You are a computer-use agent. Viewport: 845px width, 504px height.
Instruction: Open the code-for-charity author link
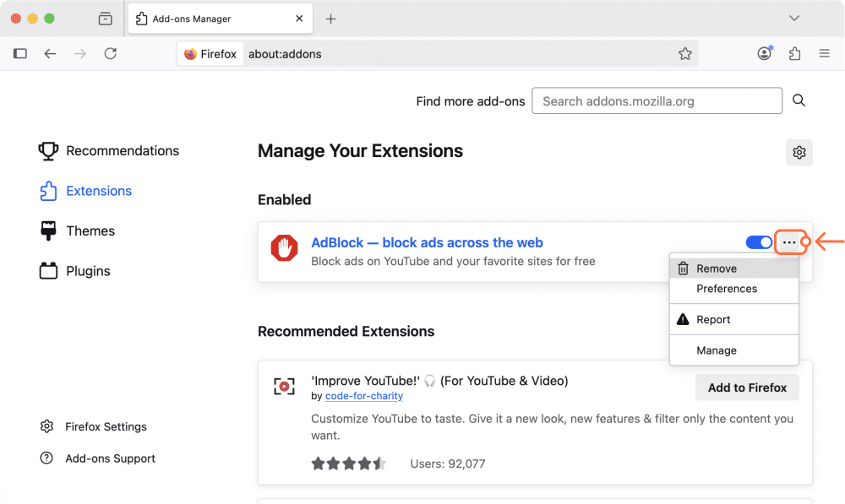[x=363, y=396]
